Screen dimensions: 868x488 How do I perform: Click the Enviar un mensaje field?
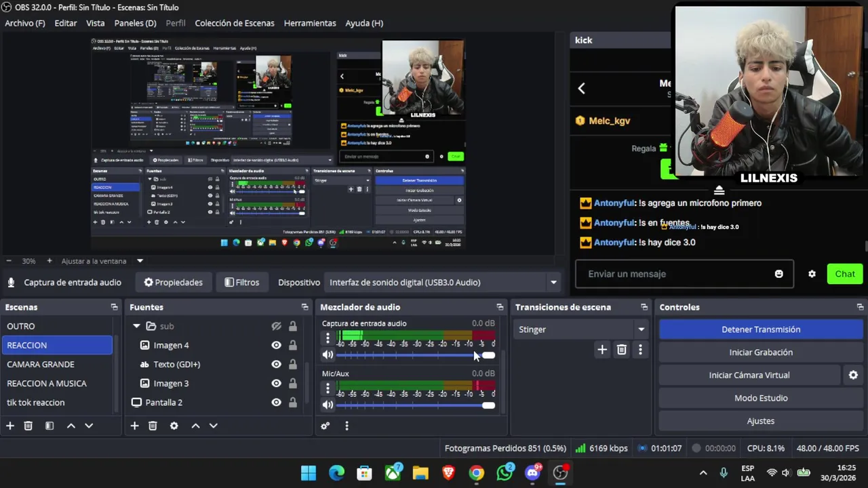coord(684,274)
